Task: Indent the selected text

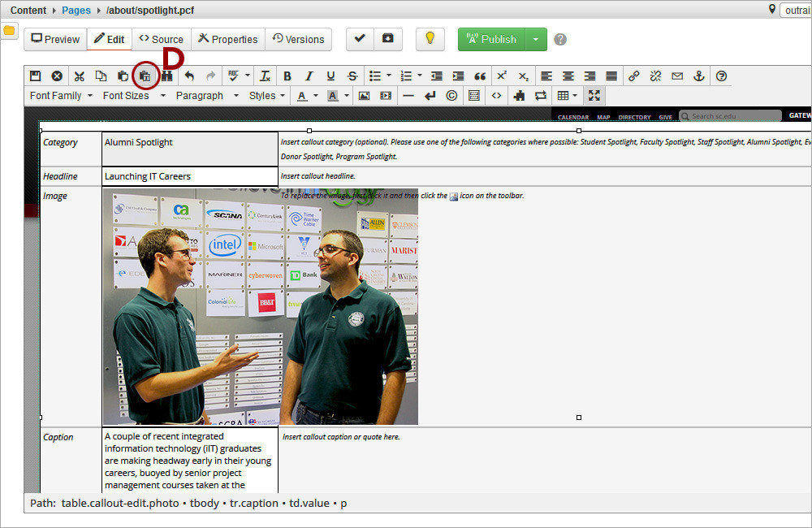Action: [x=458, y=76]
